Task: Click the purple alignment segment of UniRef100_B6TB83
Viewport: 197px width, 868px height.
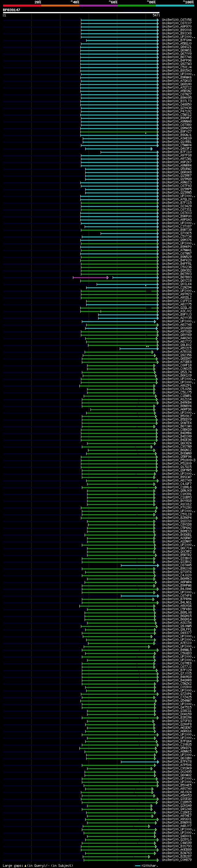Action: click(x=90, y=278)
